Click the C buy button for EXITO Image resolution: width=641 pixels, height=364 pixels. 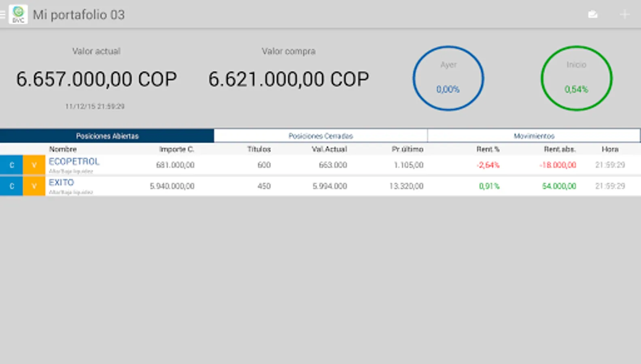pos(11,186)
